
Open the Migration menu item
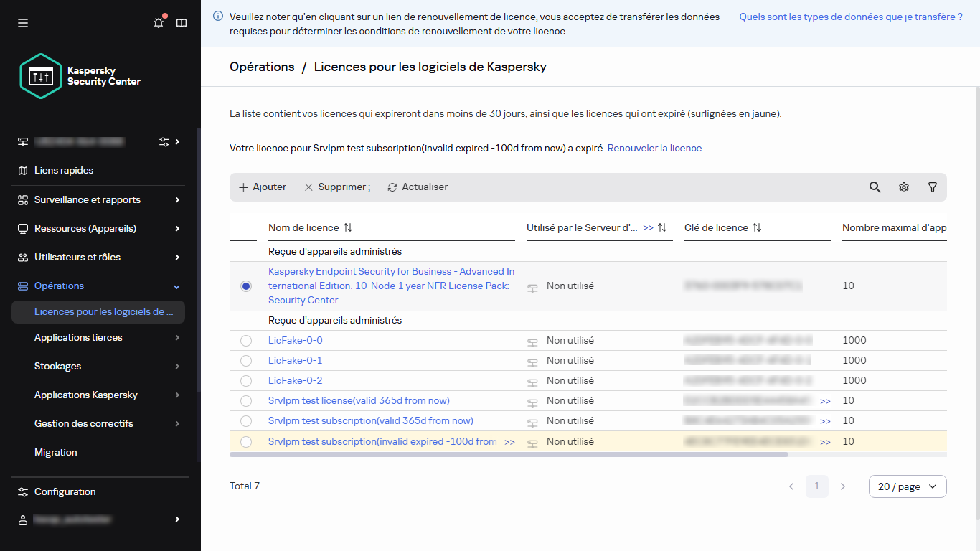tap(55, 452)
